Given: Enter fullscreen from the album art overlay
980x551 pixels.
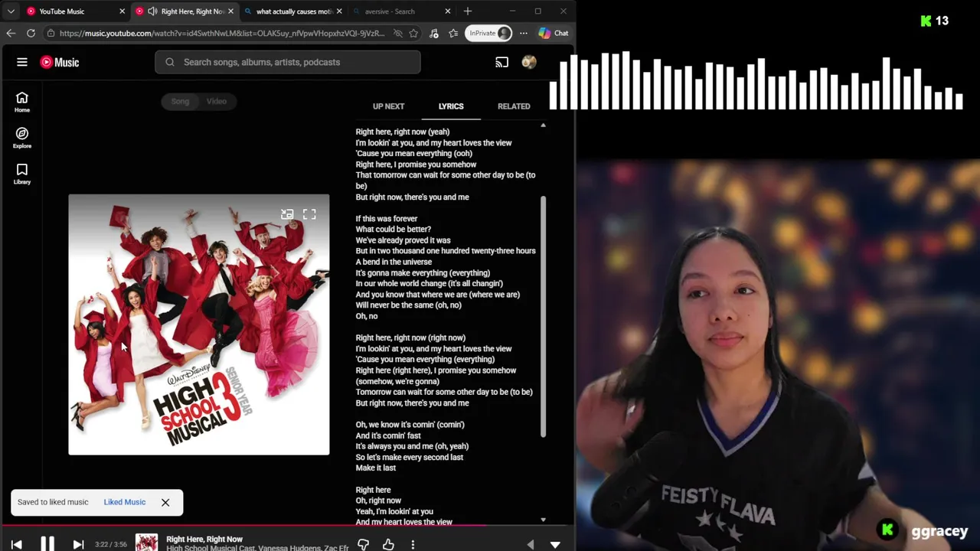Looking at the screenshot, I should click(x=309, y=214).
